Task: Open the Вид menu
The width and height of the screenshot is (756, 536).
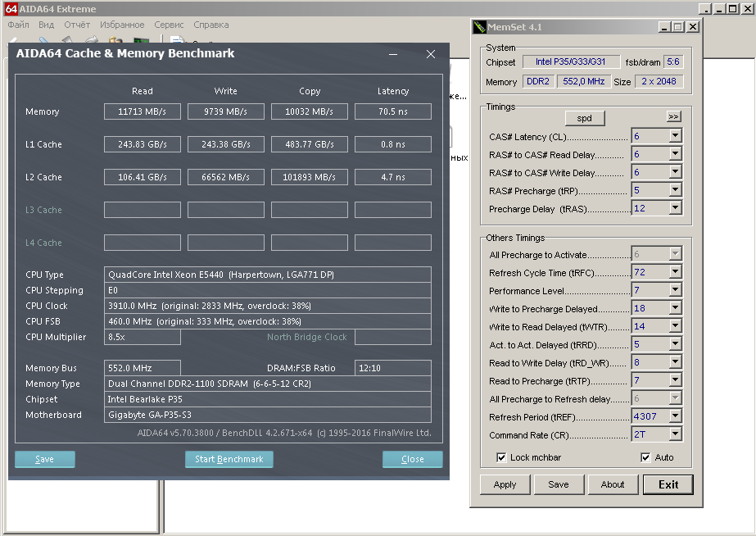Action: point(47,25)
